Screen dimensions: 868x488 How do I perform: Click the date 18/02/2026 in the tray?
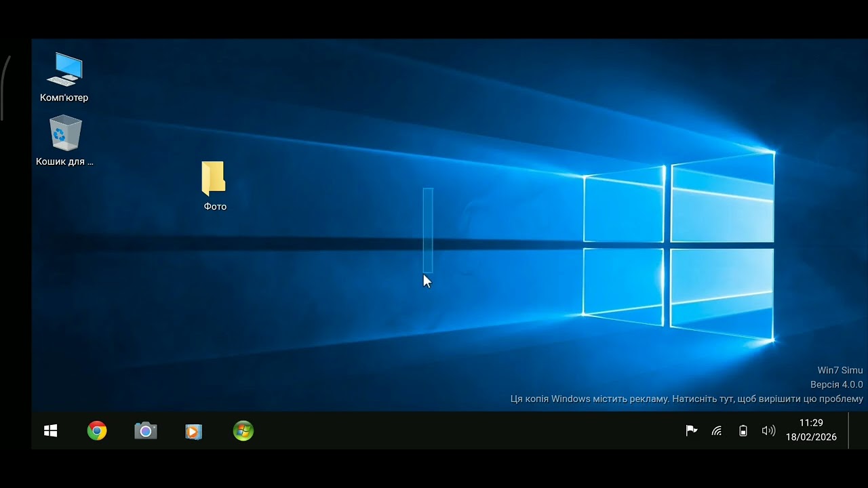pyautogui.click(x=811, y=437)
